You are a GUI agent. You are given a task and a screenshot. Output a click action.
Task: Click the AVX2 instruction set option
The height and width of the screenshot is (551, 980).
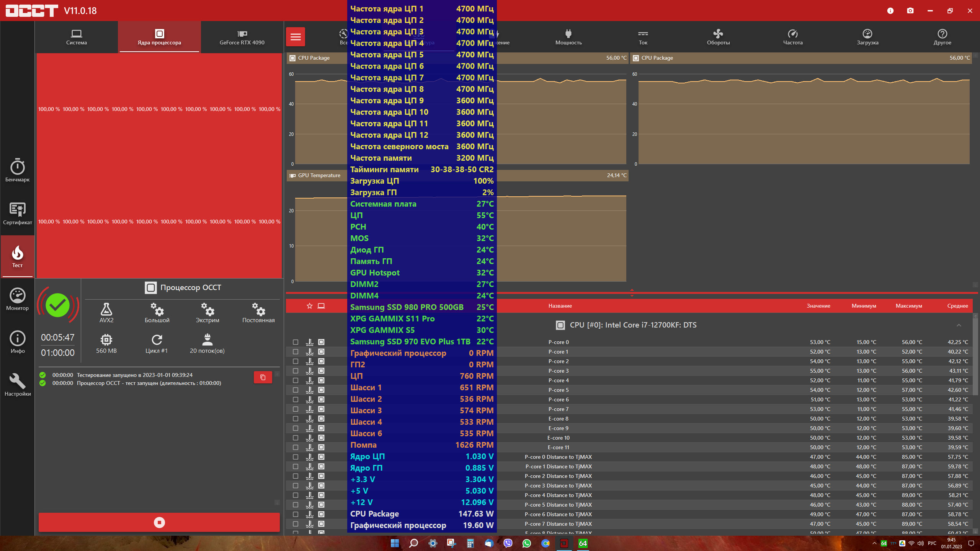coord(106,313)
